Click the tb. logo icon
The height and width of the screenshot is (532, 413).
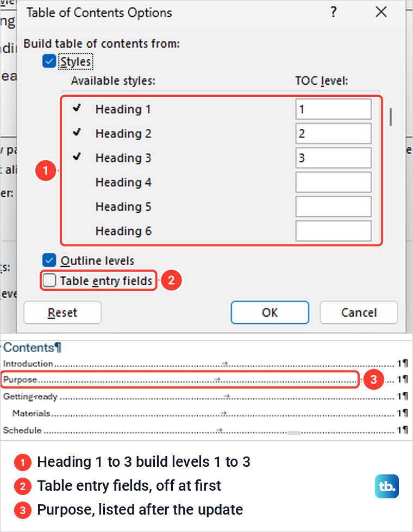387,486
